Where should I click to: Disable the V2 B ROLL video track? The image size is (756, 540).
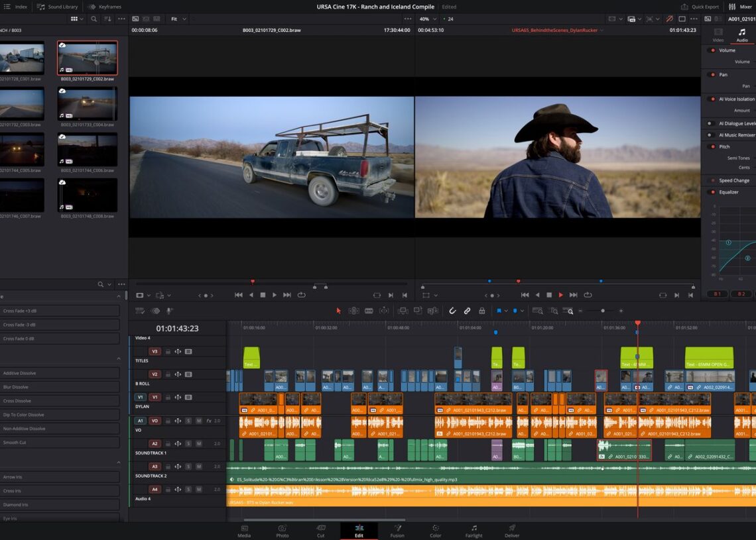point(188,374)
